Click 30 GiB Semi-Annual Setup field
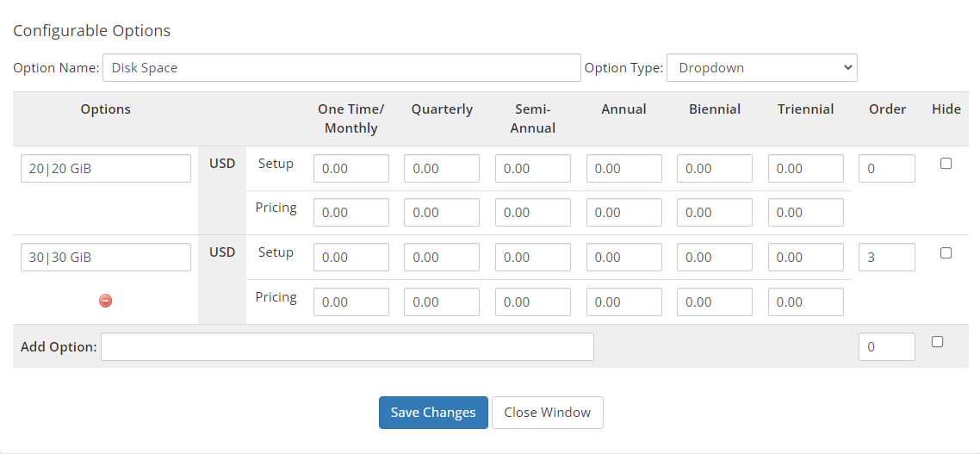980x454 pixels. 533,257
